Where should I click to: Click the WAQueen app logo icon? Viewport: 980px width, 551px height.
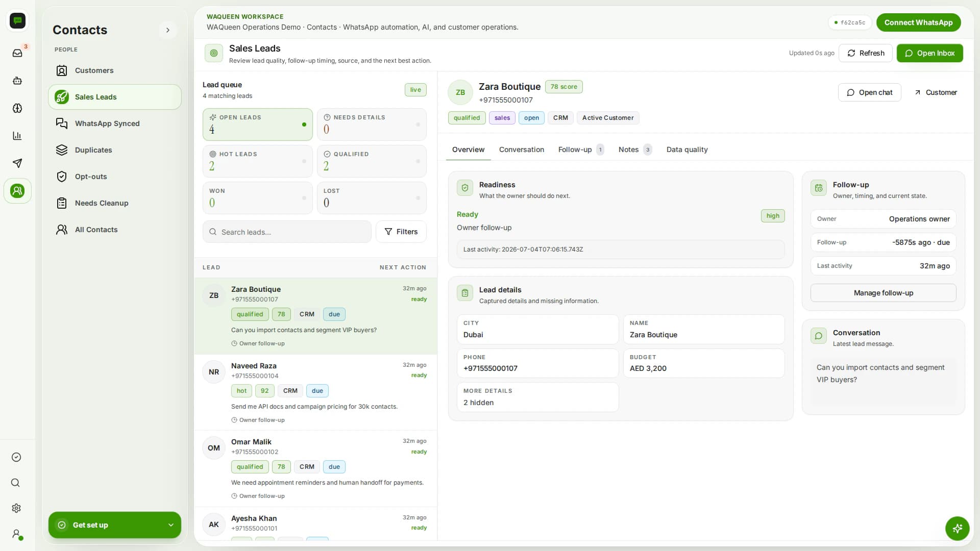[17, 20]
